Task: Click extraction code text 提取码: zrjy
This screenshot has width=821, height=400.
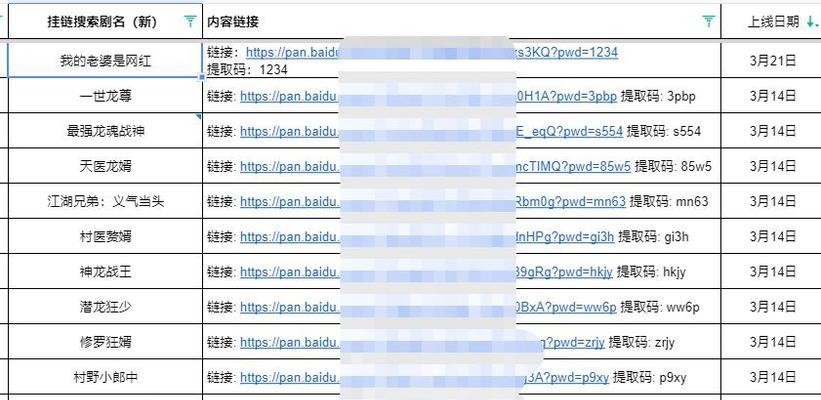Action: (642, 342)
